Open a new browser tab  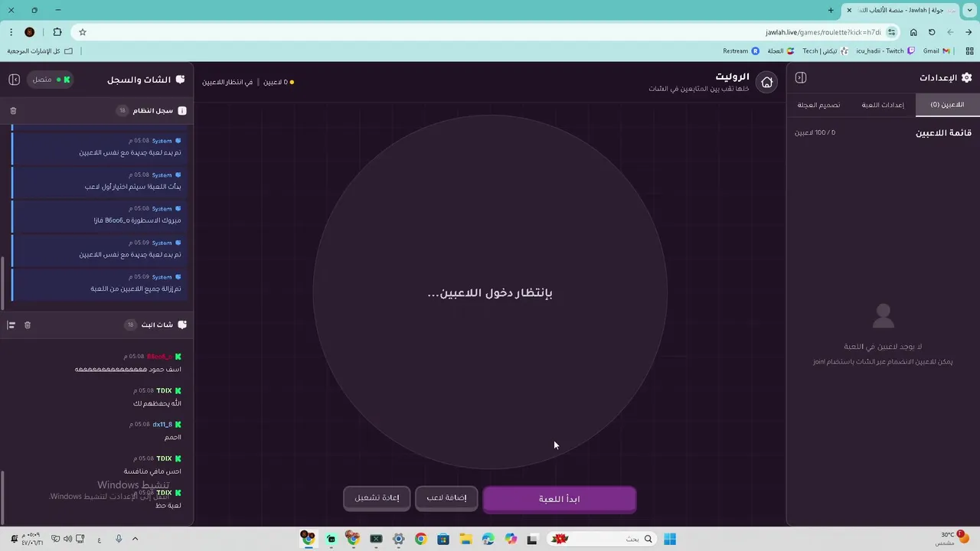click(x=831, y=10)
